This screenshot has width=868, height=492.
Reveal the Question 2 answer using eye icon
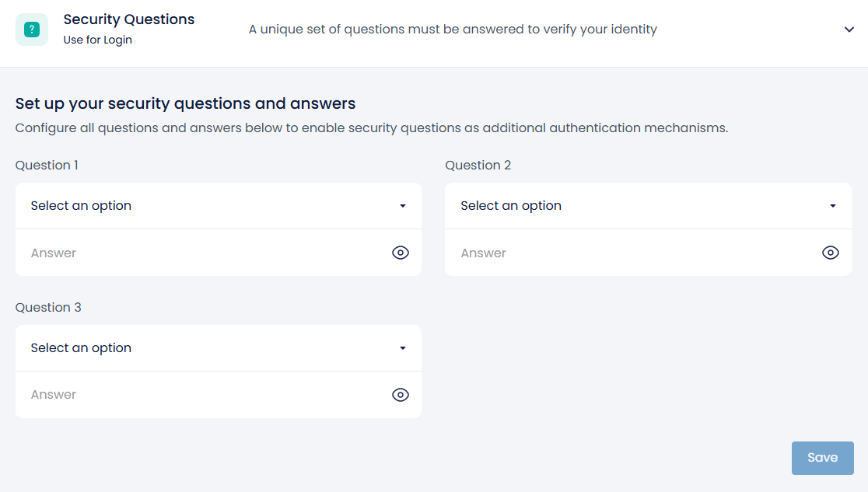(831, 253)
